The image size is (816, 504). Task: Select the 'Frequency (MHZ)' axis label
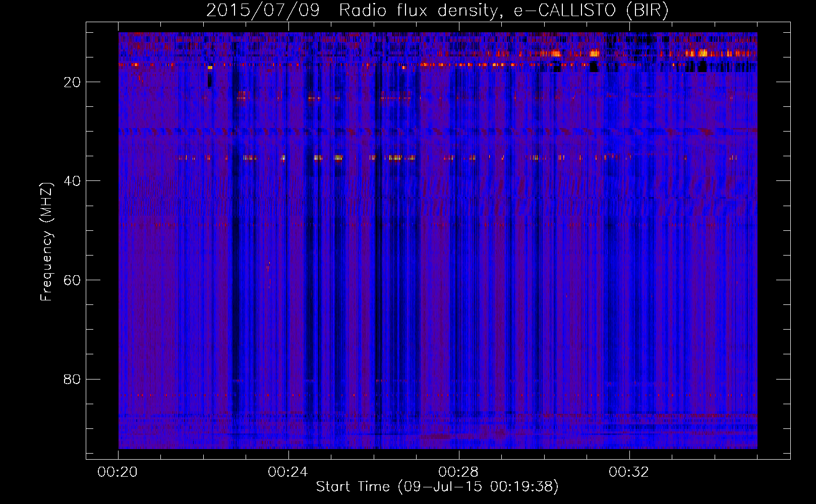pos(46,242)
